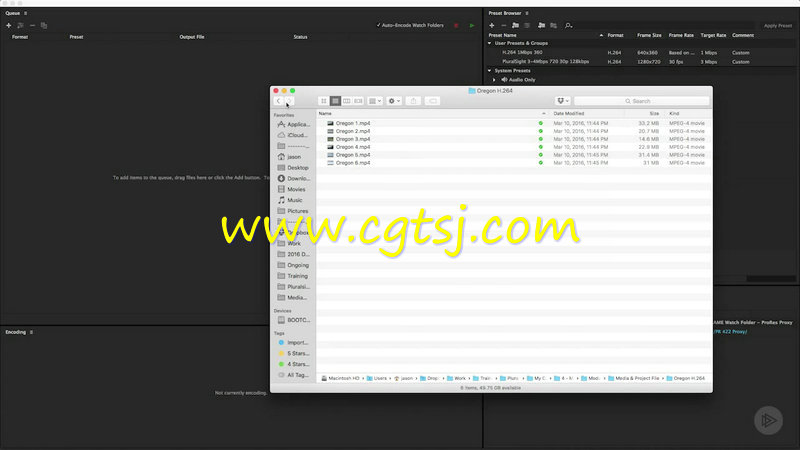Image resolution: width=800 pixels, height=450 pixels.
Task: Sort Finder list by Size column
Action: point(654,114)
